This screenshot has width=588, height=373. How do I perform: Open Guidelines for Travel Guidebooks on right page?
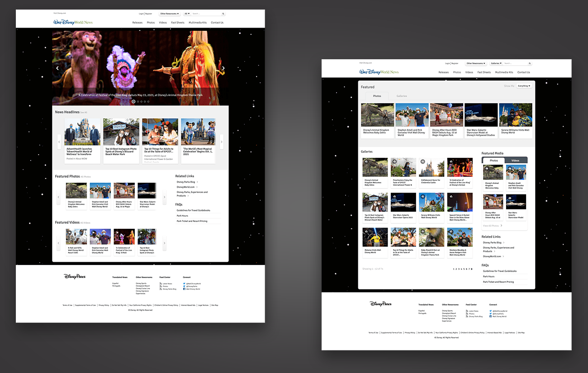(x=499, y=271)
